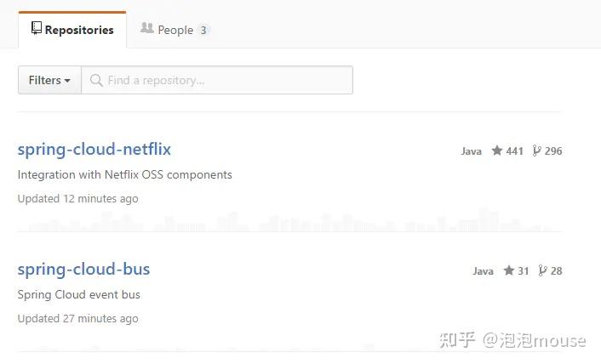This screenshot has height=364, width=601.
Task: Click the fork icon for spring-cloud-netflix
Action: pos(536,151)
